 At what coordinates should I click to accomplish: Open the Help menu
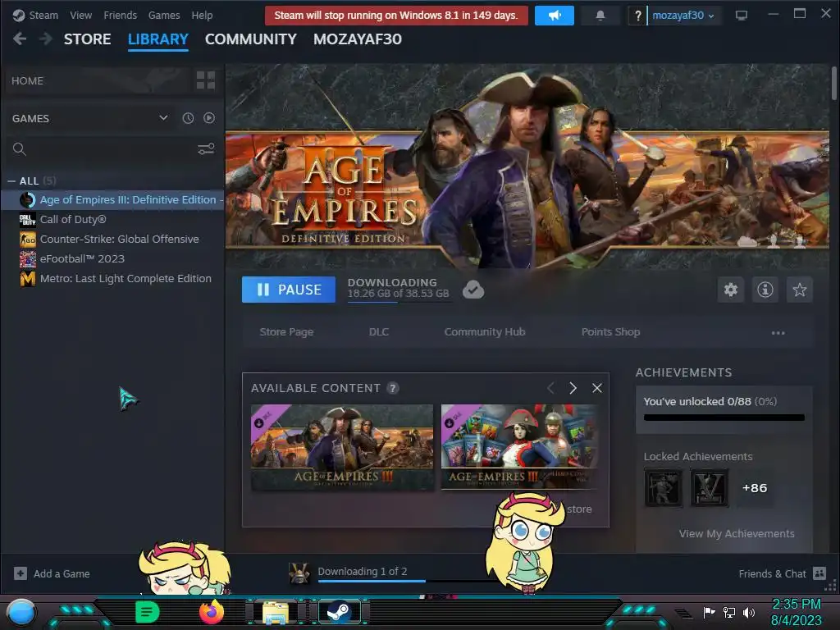(202, 15)
